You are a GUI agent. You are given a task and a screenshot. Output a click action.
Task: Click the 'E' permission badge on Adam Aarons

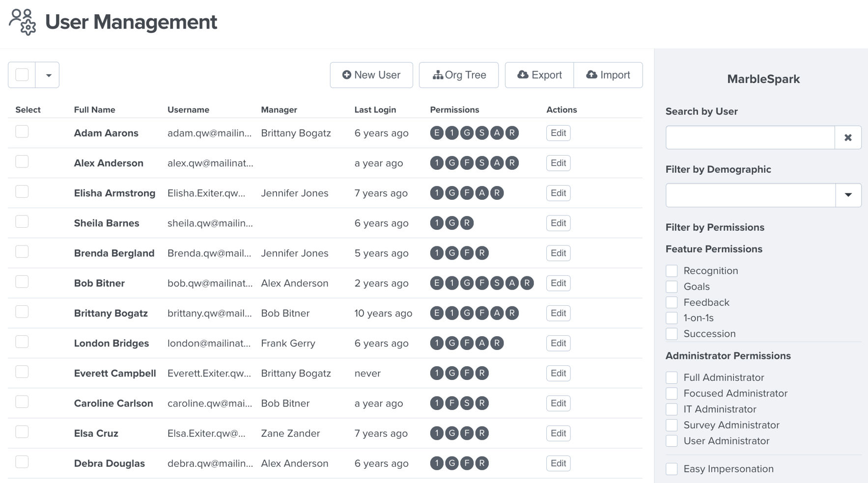437,133
